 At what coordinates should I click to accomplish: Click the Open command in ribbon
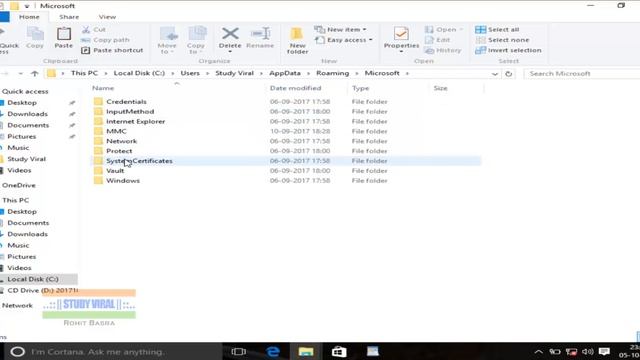pos(444,29)
